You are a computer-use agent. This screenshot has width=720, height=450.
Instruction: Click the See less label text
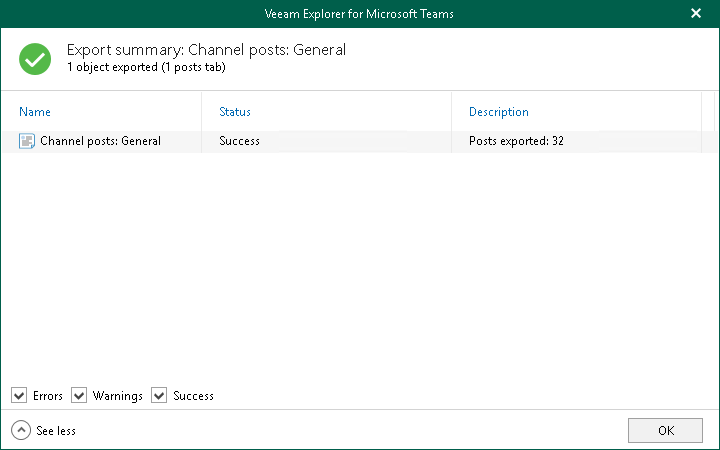click(56, 431)
